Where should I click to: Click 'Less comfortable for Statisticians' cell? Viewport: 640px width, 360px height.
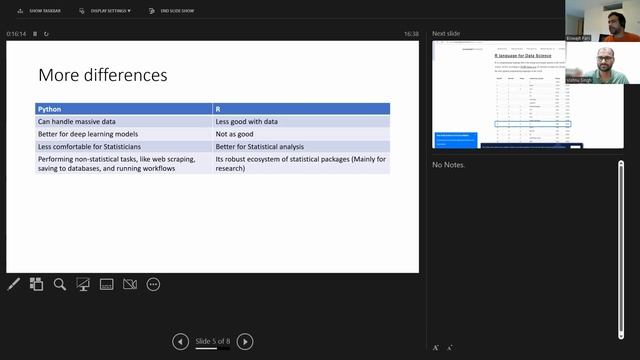pyautogui.click(x=124, y=147)
